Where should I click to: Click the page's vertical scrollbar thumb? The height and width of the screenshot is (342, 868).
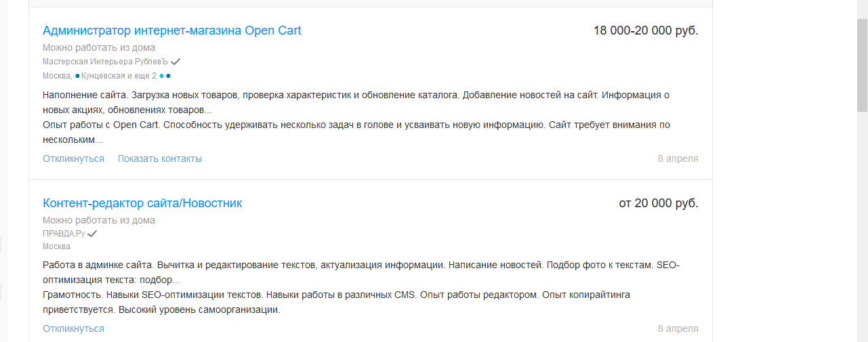(x=862, y=66)
